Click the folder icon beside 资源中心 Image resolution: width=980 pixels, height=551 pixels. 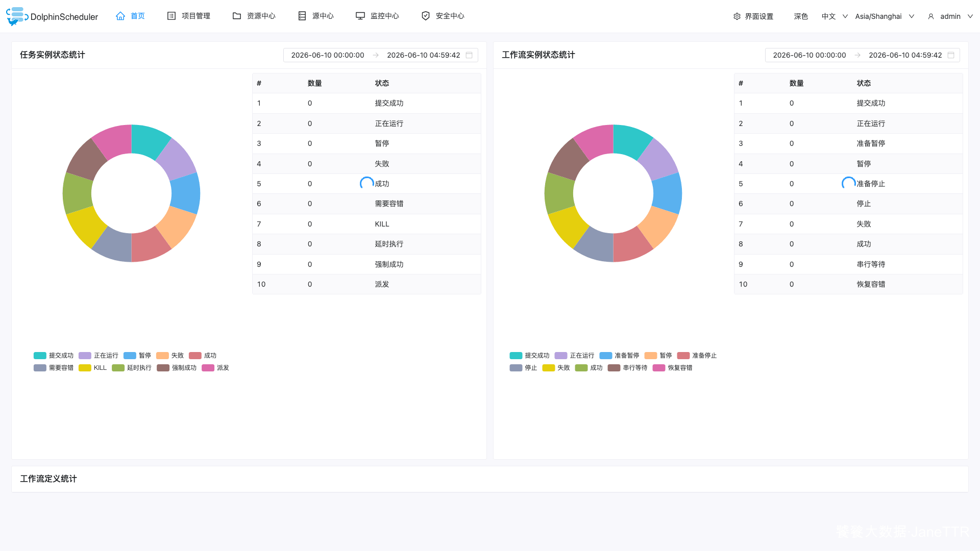237,16
